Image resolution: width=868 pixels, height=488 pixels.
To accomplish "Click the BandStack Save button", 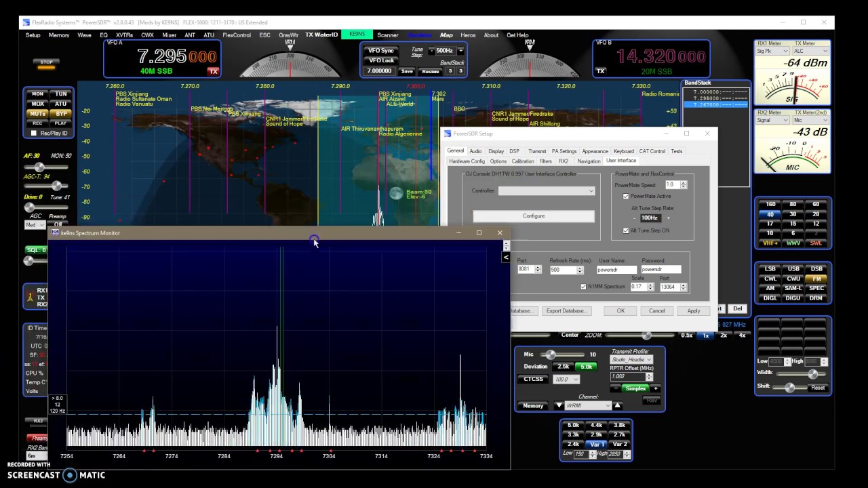I will (x=407, y=71).
